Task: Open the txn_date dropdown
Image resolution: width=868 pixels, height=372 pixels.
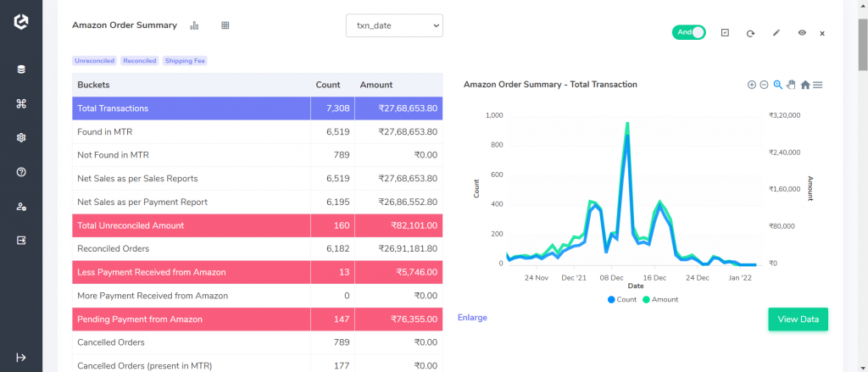Action: point(394,25)
